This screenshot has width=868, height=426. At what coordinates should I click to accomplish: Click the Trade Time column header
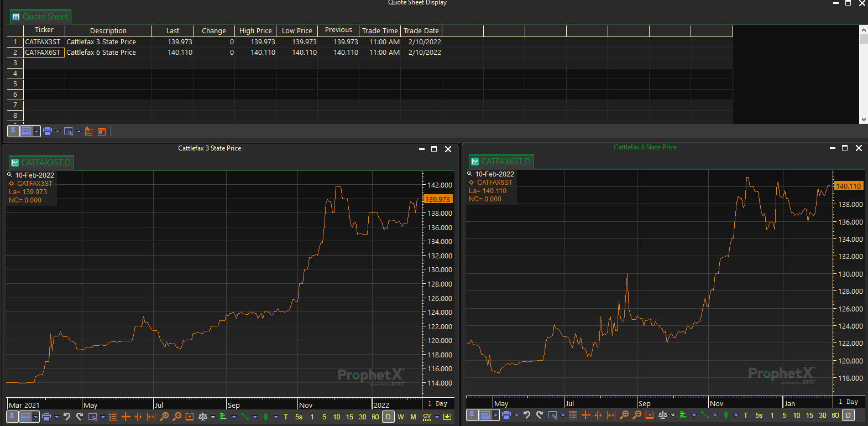pyautogui.click(x=380, y=30)
